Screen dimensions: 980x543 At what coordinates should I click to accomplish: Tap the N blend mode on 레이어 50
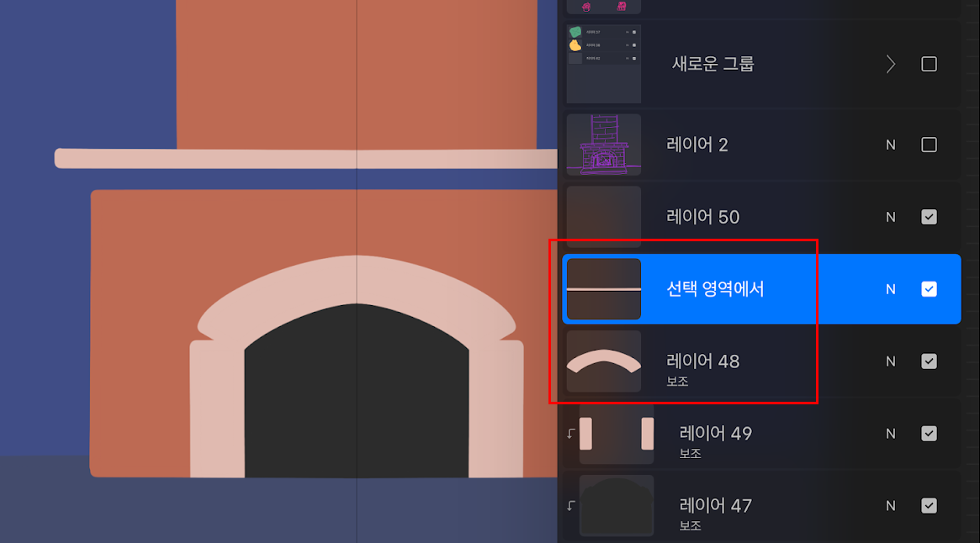(890, 216)
